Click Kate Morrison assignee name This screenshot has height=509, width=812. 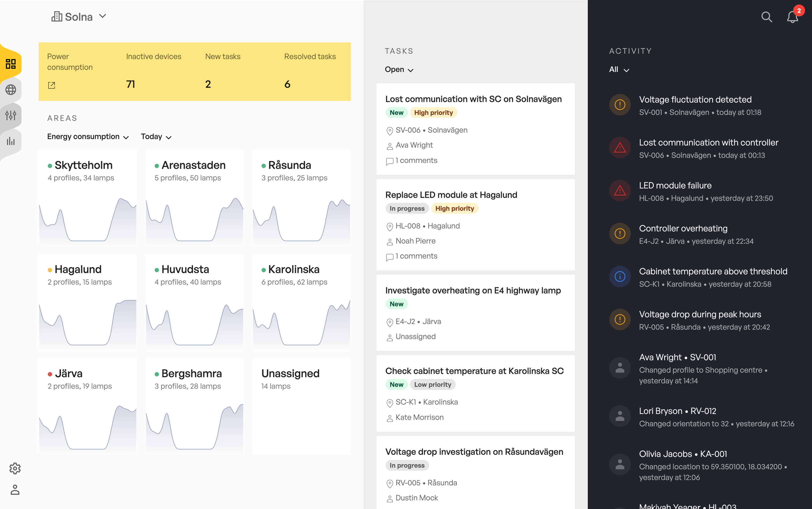(x=419, y=417)
